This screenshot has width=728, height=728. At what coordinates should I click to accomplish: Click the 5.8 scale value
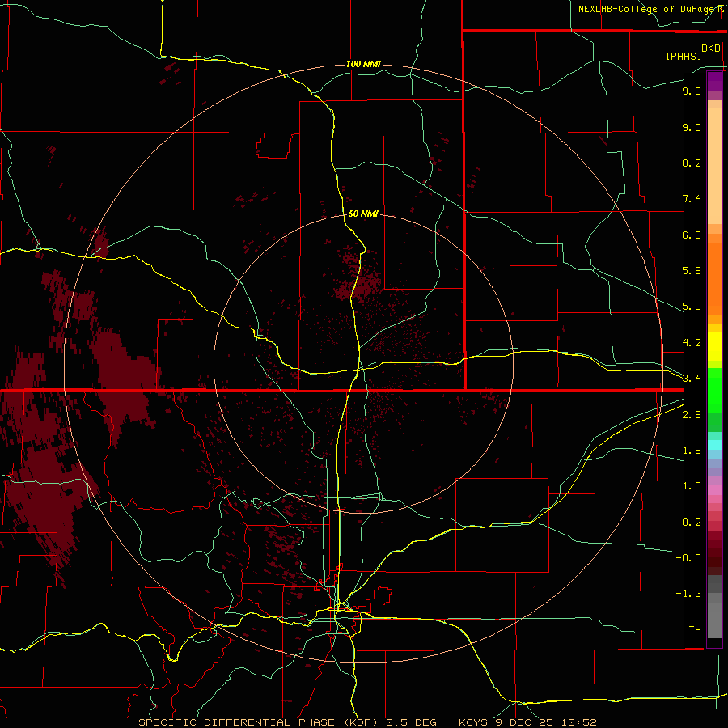pyautogui.click(x=692, y=271)
